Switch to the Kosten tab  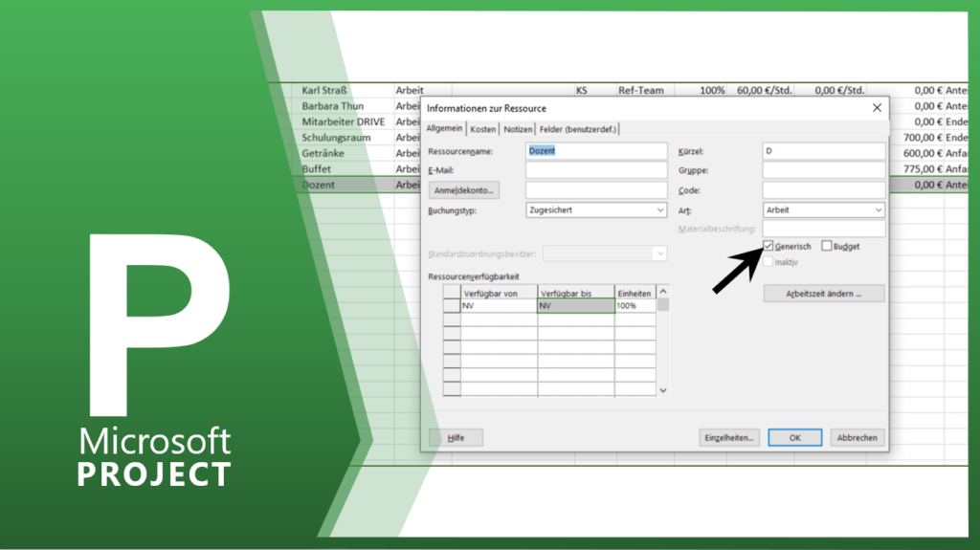coord(483,129)
